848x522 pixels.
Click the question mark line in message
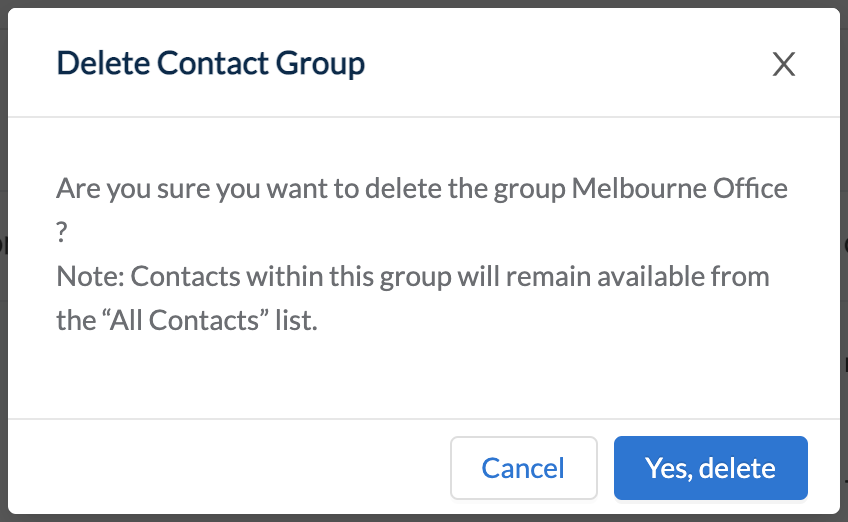tap(62, 233)
